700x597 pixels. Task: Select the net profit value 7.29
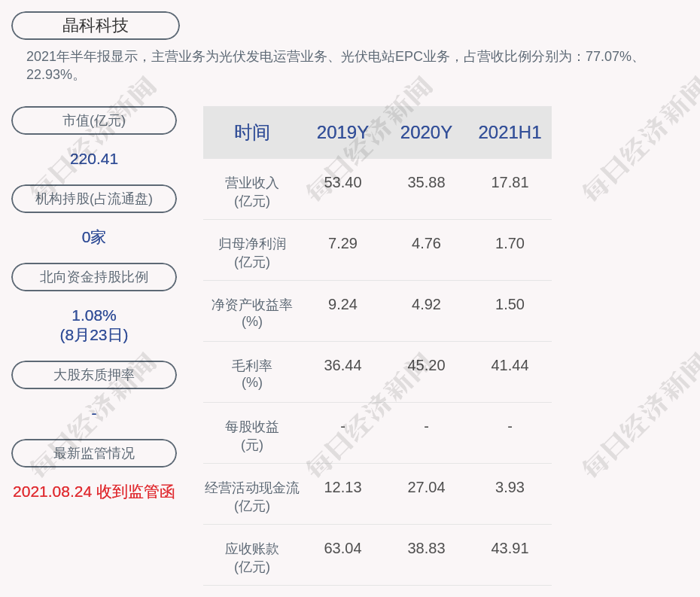click(343, 243)
